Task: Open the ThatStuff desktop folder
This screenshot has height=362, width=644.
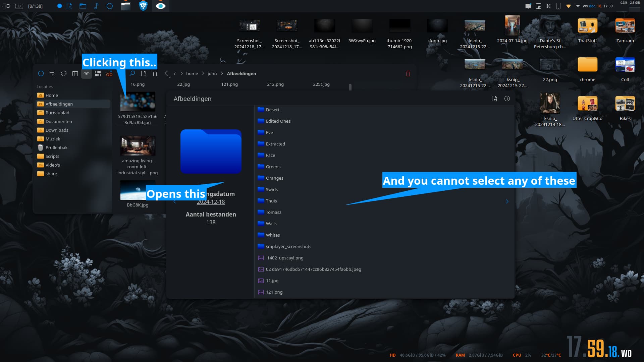Action: (x=587, y=29)
